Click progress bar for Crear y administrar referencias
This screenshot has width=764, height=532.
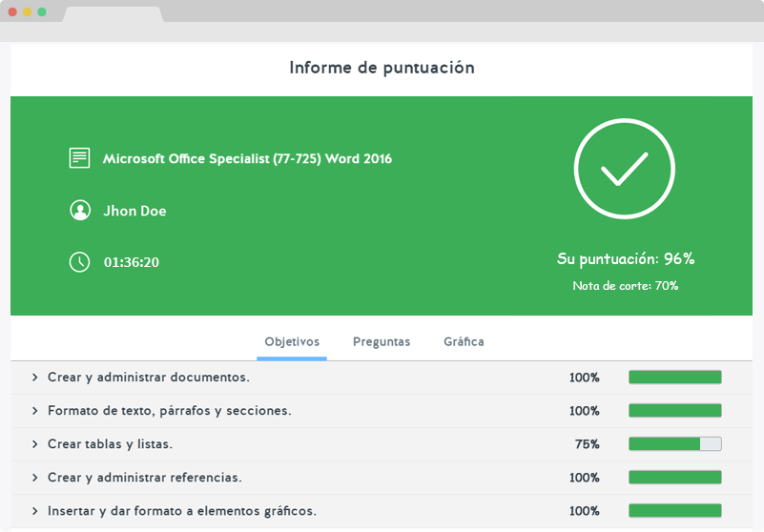click(675, 478)
